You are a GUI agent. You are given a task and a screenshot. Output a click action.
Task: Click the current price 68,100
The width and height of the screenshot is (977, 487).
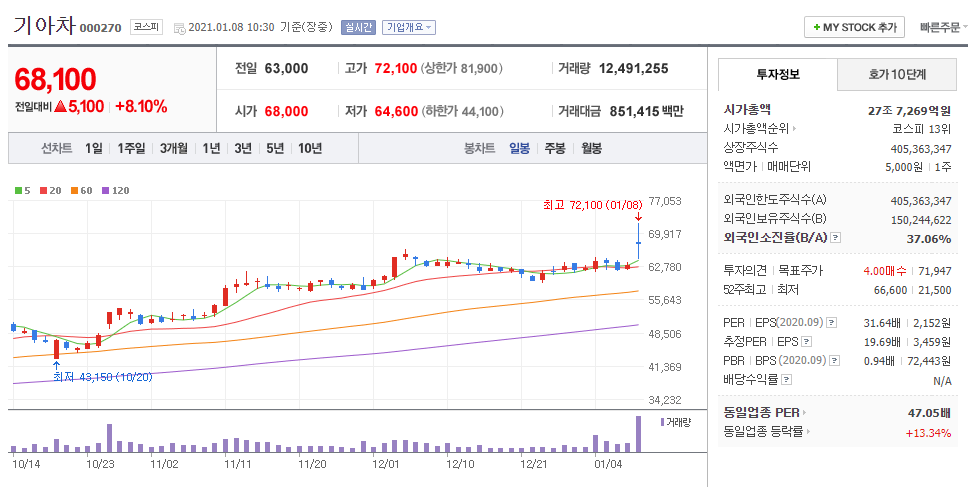pos(55,80)
